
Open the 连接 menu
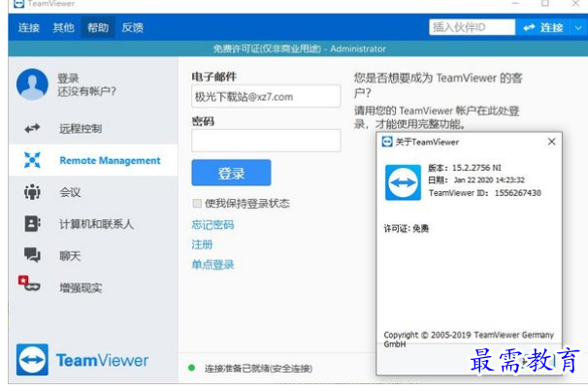(x=29, y=27)
